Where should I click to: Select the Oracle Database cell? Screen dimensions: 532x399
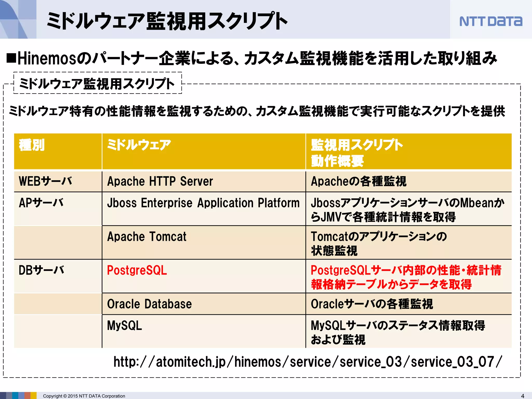204,304
